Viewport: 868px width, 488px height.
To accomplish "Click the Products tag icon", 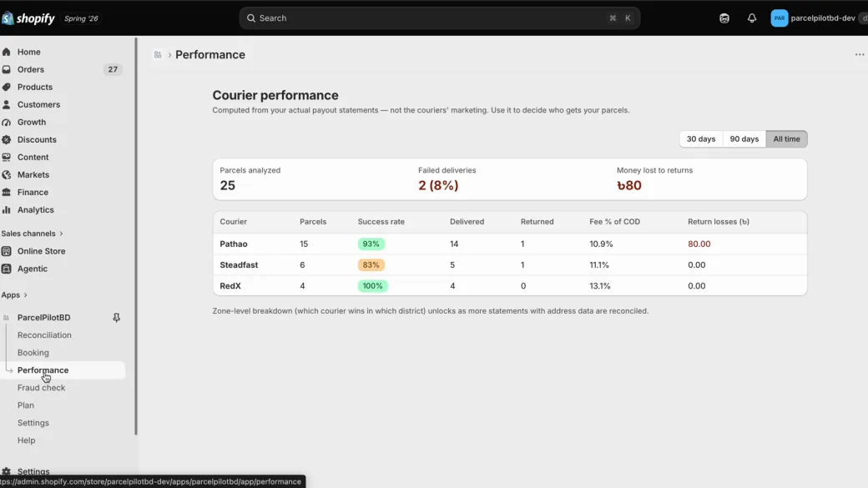I will pos(7,87).
